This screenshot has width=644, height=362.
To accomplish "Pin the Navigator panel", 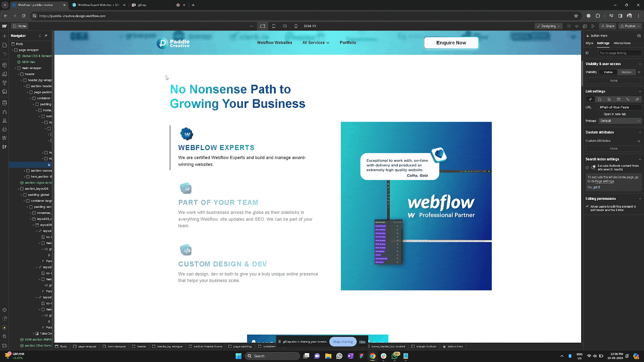I will (46, 36).
